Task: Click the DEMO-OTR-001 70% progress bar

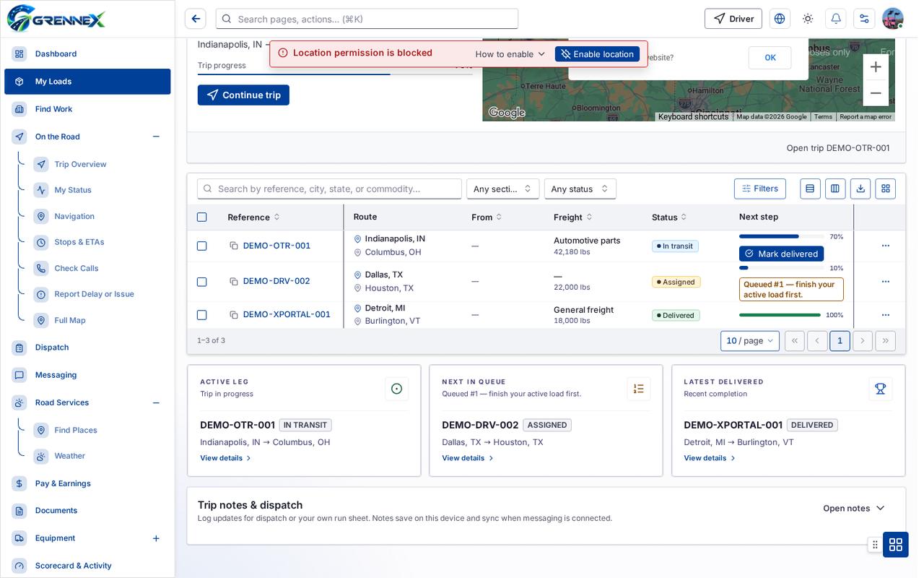Action: tap(781, 236)
